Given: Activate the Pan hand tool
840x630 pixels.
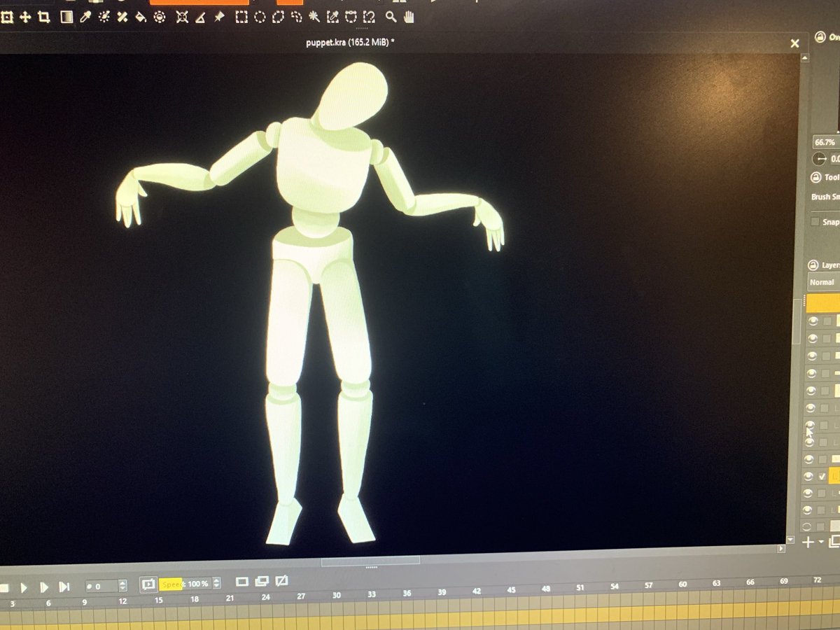Looking at the screenshot, I should (409, 17).
